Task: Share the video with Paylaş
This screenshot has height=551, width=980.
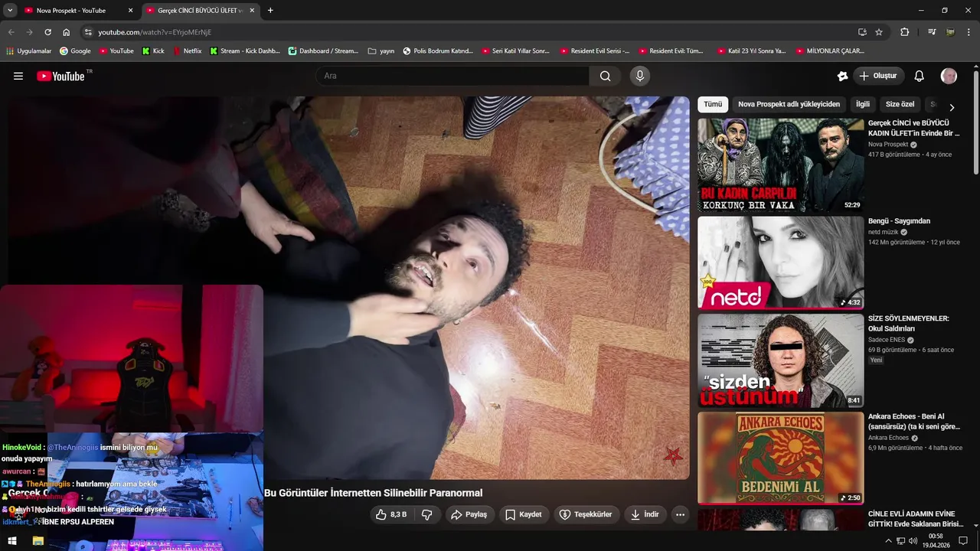Action: tap(469, 514)
